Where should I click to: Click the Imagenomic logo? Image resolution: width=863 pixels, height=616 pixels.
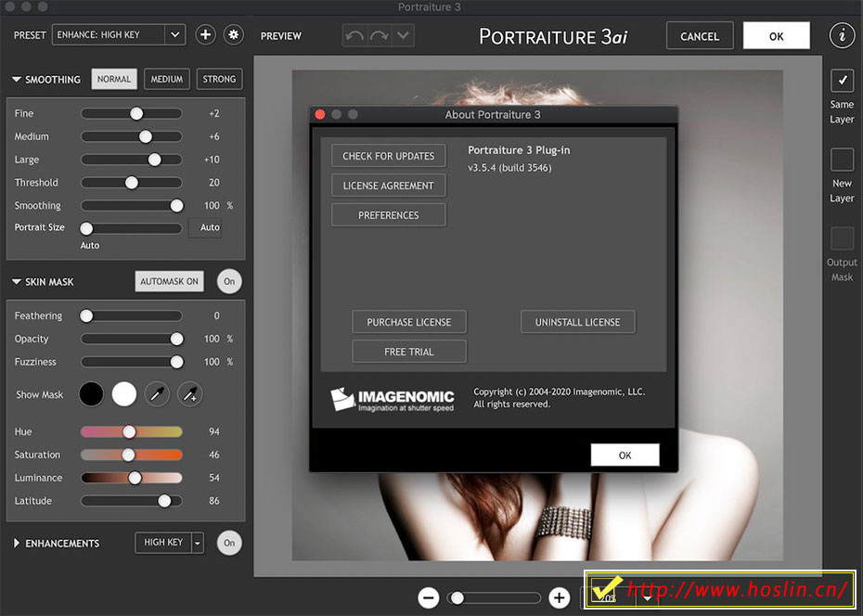(x=392, y=399)
